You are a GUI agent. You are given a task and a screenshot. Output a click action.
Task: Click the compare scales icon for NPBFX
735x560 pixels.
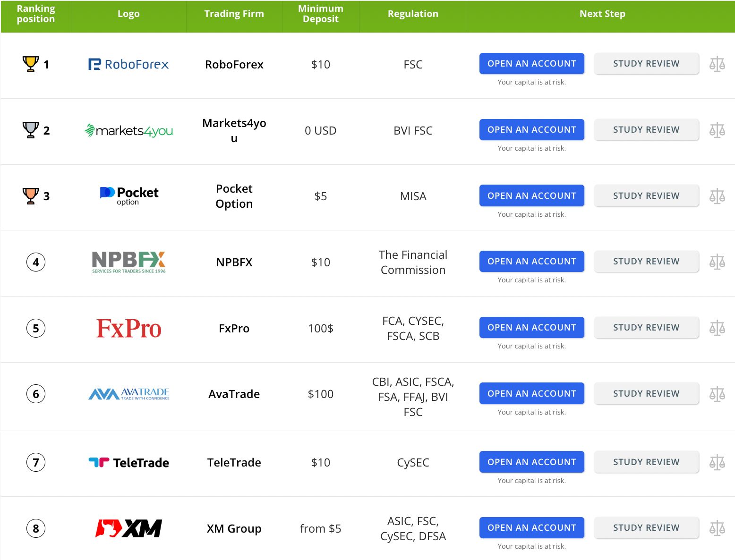coord(717,262)
